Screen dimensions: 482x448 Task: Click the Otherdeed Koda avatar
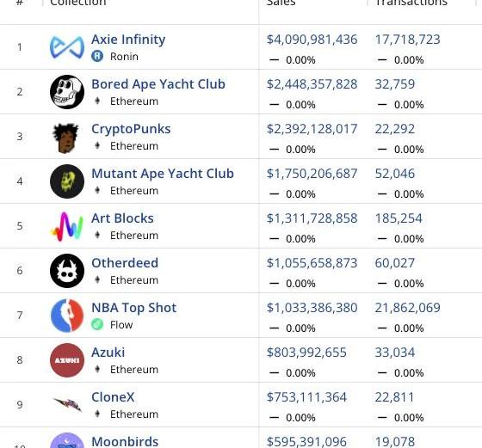[x=67, y=271]
